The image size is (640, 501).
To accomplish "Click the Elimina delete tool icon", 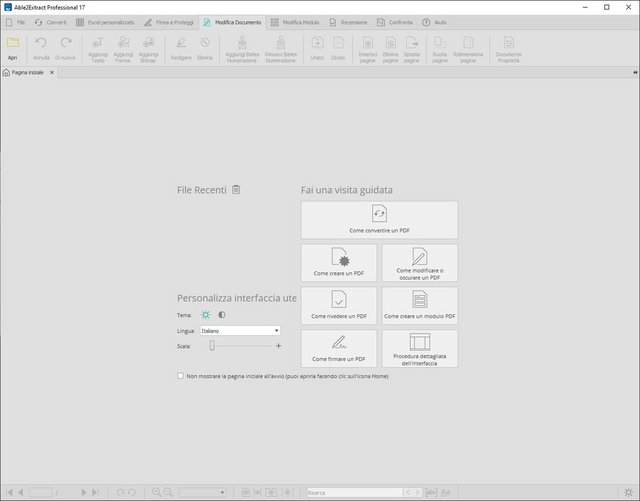I will tap(205, 43).
